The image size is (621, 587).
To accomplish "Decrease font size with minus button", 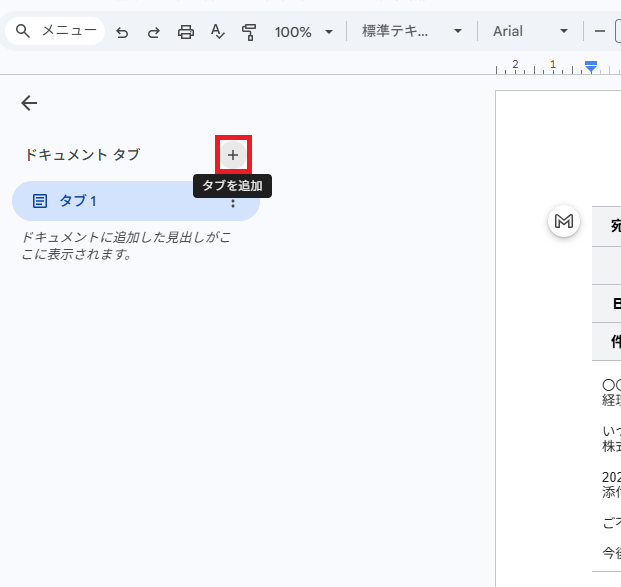I will (x=600, y=31).
